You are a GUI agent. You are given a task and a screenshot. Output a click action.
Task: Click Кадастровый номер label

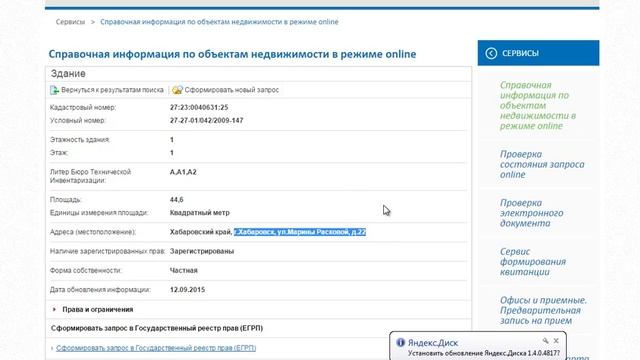(x=83, y=107)
